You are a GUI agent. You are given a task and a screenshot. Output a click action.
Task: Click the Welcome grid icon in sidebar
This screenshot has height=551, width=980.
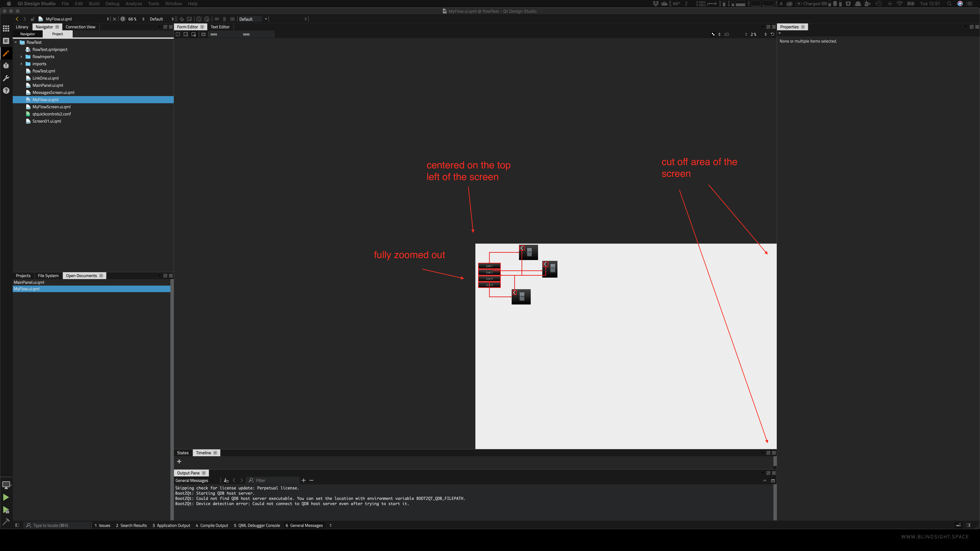tap(6, 28)
